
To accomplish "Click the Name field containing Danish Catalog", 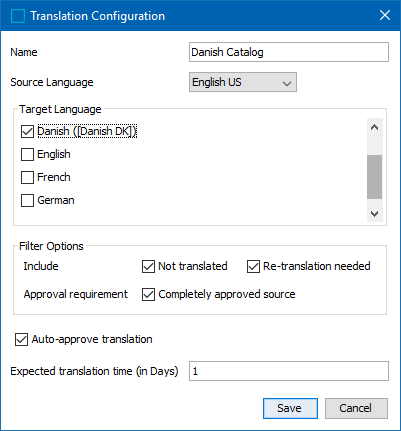I will [x=289, y=52].
